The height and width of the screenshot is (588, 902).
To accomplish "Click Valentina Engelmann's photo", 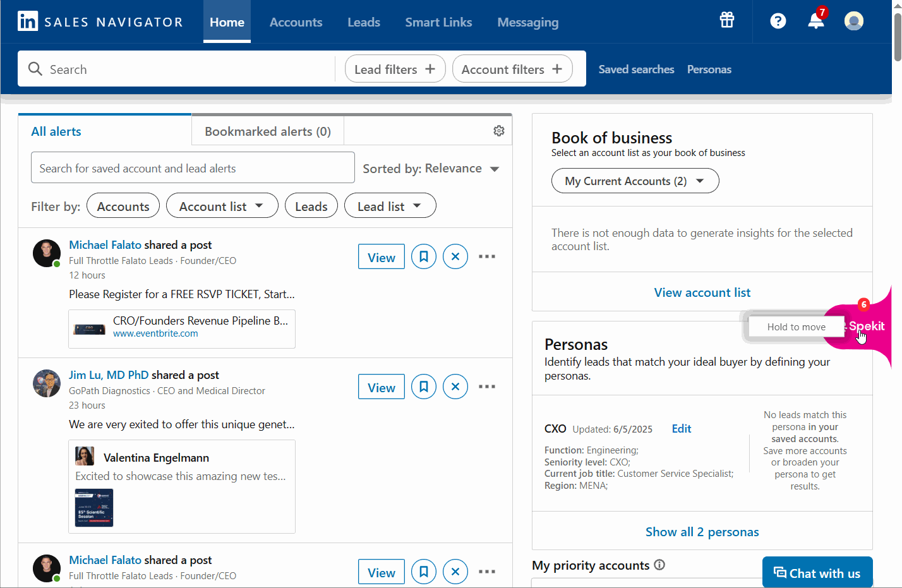I will [85, 456].
